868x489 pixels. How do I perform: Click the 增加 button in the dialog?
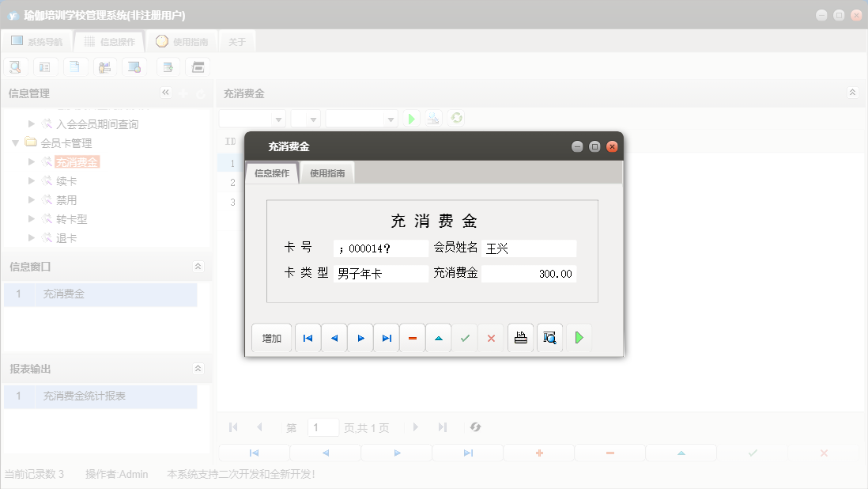271,338
